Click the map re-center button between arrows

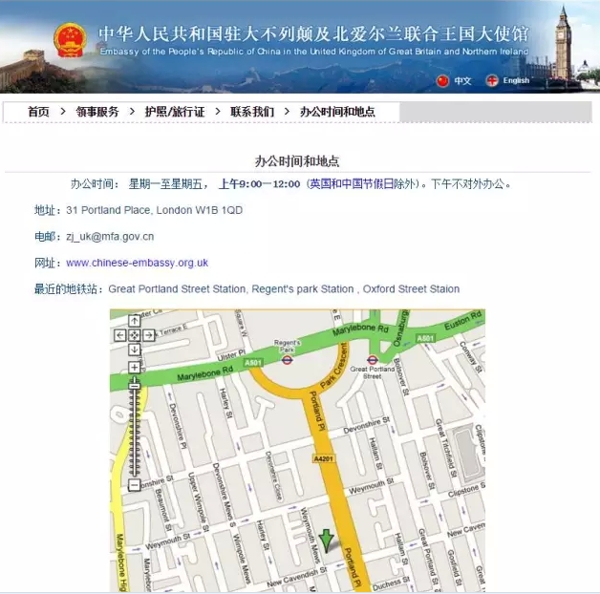(x=134, y=336)
